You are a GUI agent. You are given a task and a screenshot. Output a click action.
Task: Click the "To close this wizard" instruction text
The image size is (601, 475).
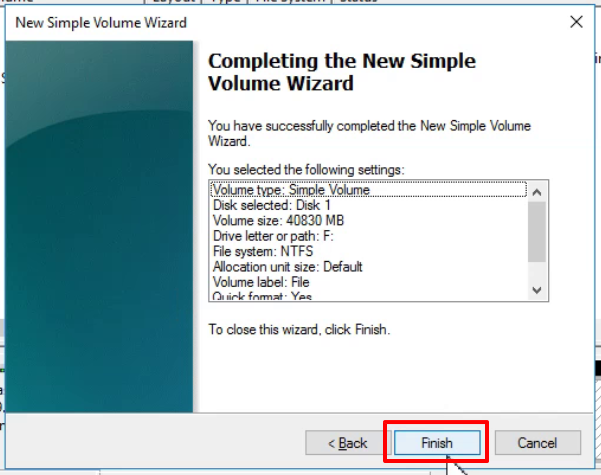coord(299,330)
